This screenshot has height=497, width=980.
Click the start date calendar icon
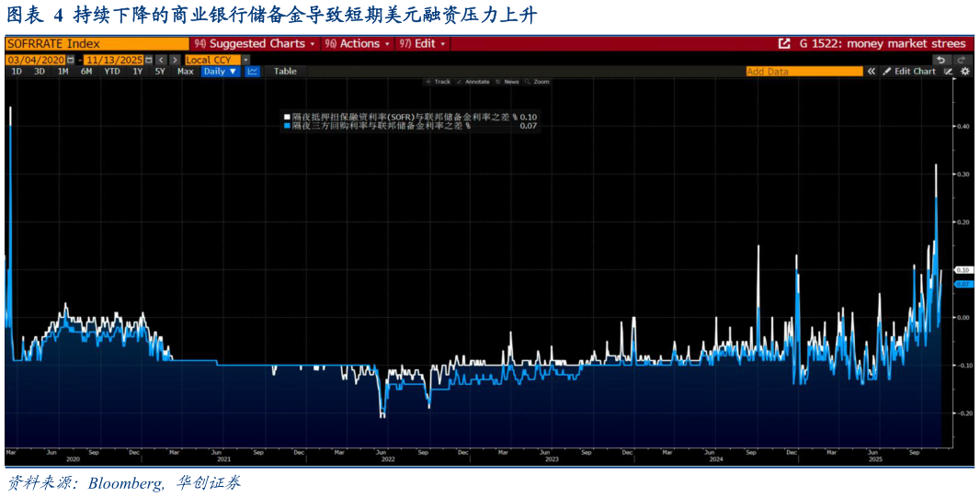click(x=71, y=60)
